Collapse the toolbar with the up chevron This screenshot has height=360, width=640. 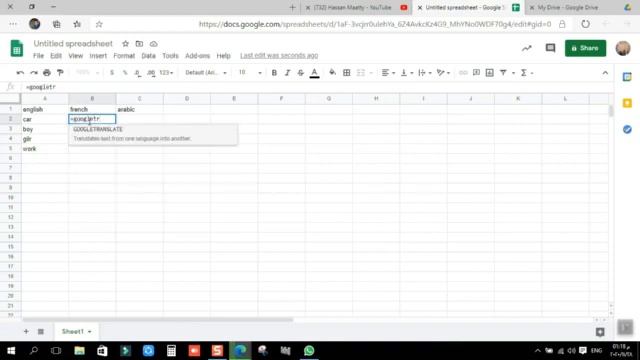click(605, 73)
